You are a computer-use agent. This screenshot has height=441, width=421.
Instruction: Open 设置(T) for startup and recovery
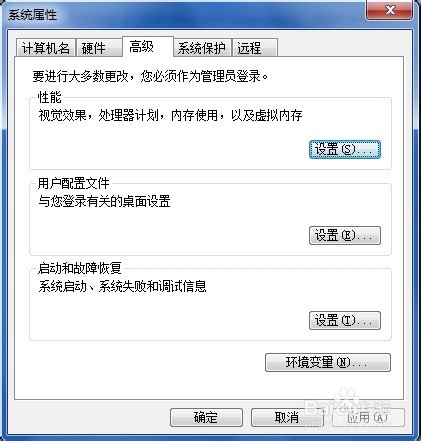click(x=345, y=320)
